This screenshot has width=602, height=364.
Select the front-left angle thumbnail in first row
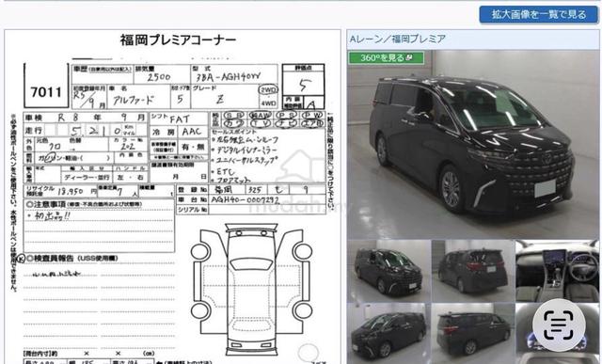pos(388,271)
